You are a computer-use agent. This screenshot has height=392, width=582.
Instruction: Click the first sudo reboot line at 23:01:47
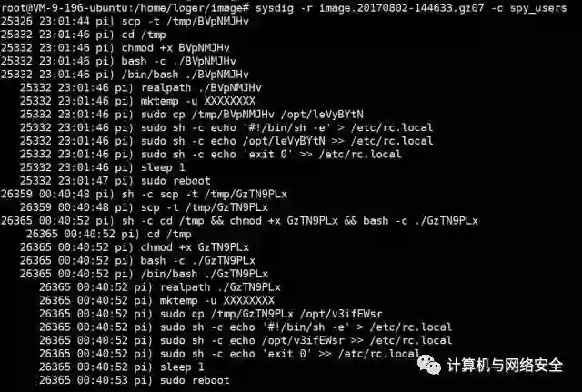pyautogui.click(x=115, y=181)
